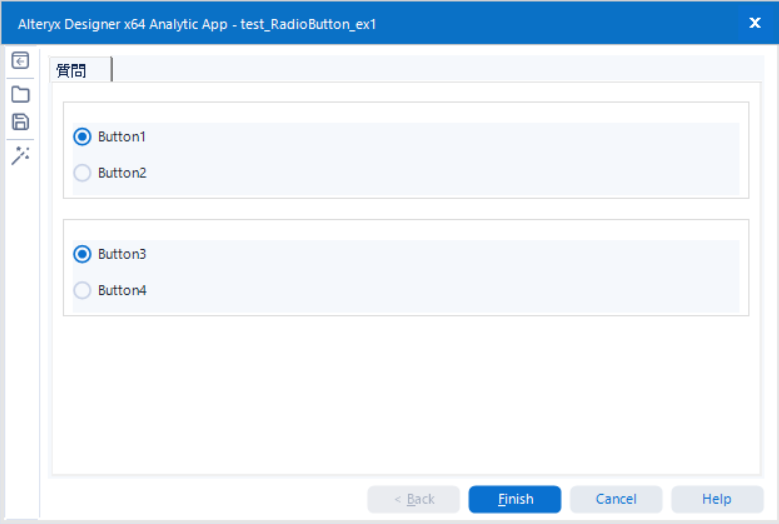Click the disabled Back button

(x=413, y=499)
